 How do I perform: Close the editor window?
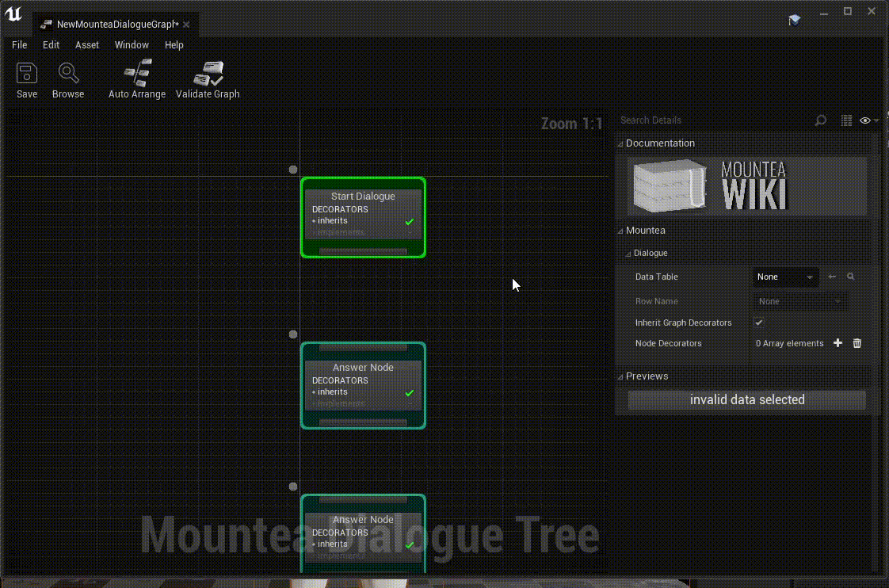872,11
